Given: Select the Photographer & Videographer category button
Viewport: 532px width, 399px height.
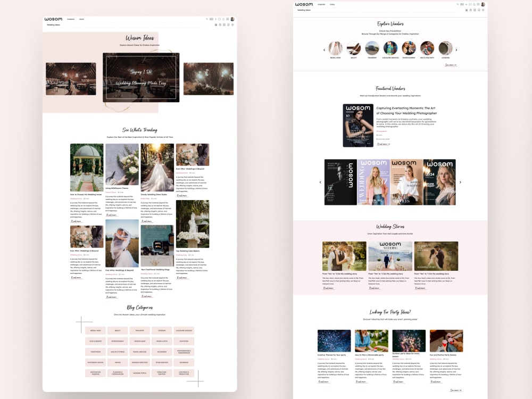Looking at the screenshot, I should click(x=184, y=352).
